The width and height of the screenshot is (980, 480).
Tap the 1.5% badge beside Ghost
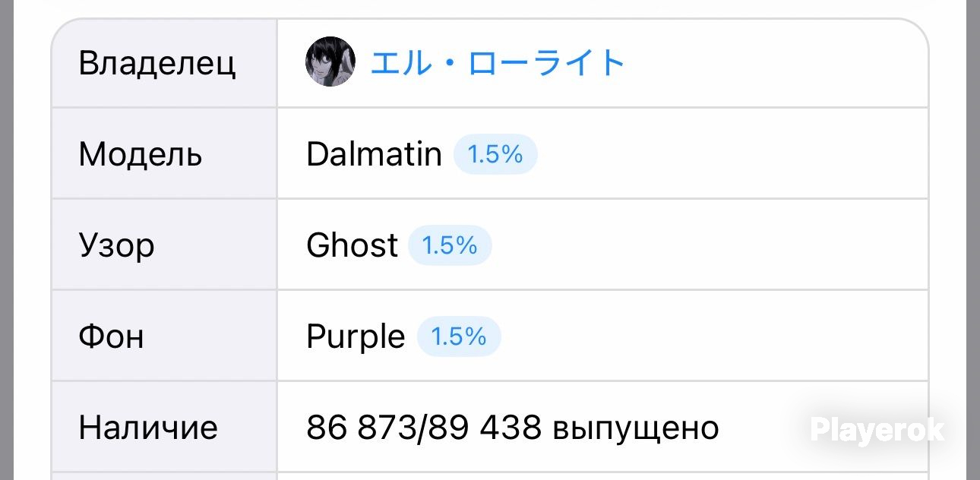click(450, 245)
